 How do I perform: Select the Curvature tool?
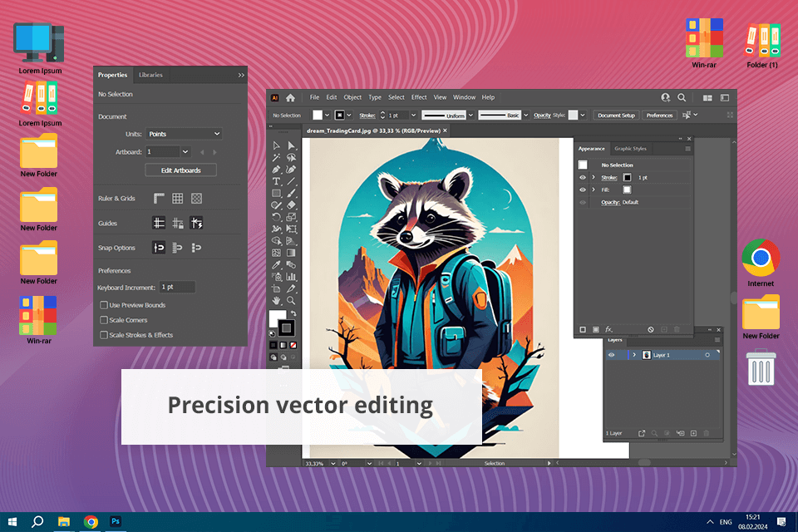(x=291, y=170)
